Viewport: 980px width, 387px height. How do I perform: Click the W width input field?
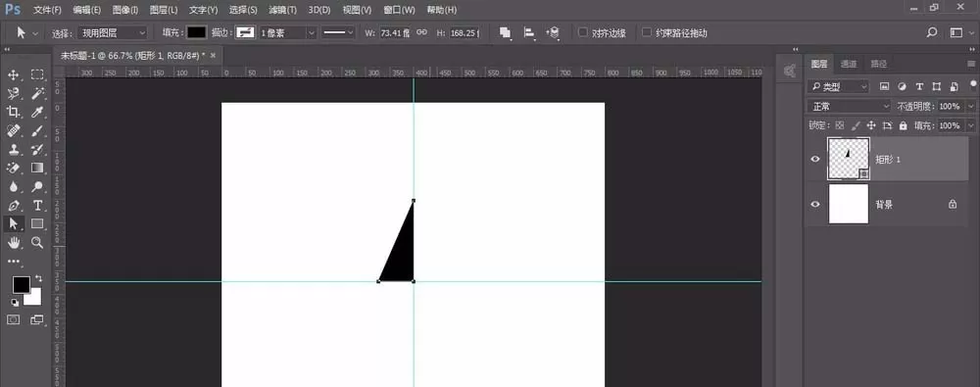click(x=395, y=32)
